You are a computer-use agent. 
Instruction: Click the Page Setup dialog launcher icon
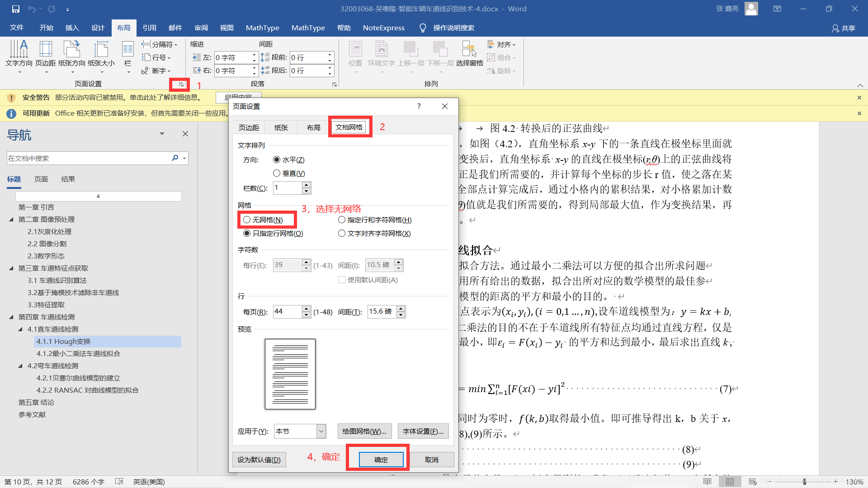click(x=181, y=84)
